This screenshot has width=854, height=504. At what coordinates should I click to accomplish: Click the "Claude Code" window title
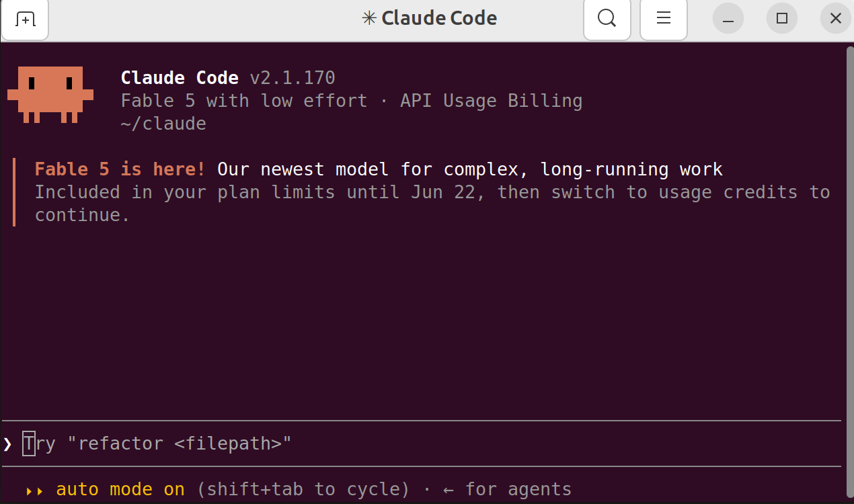439,18
